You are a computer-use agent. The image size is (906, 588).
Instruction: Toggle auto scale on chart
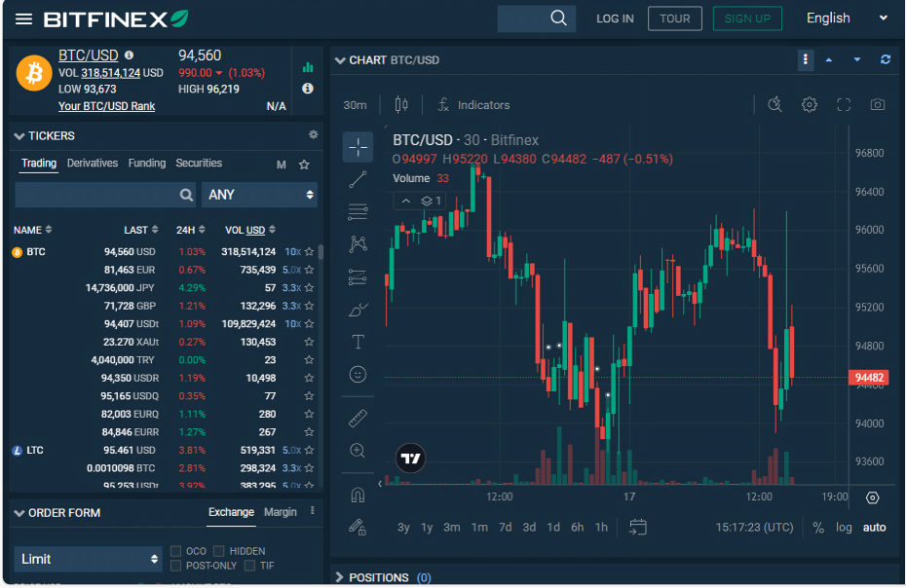pos(874,528)
